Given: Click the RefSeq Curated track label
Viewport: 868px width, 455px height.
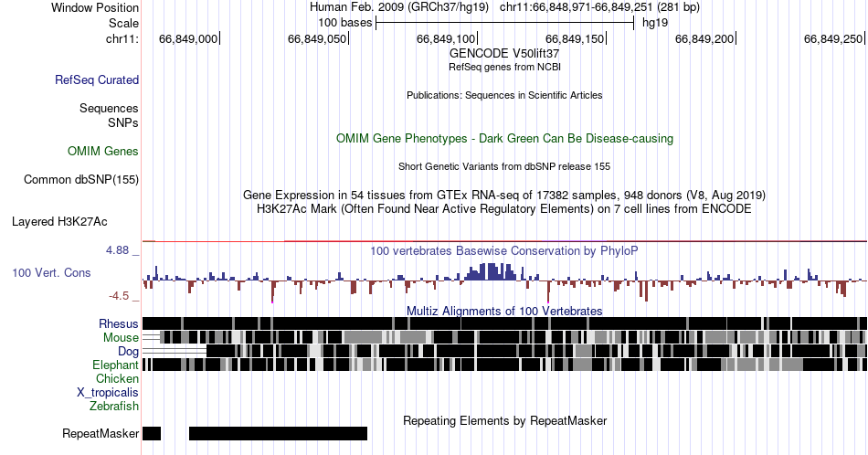Looking at the screenshot, I should click(x=97, y=79).
